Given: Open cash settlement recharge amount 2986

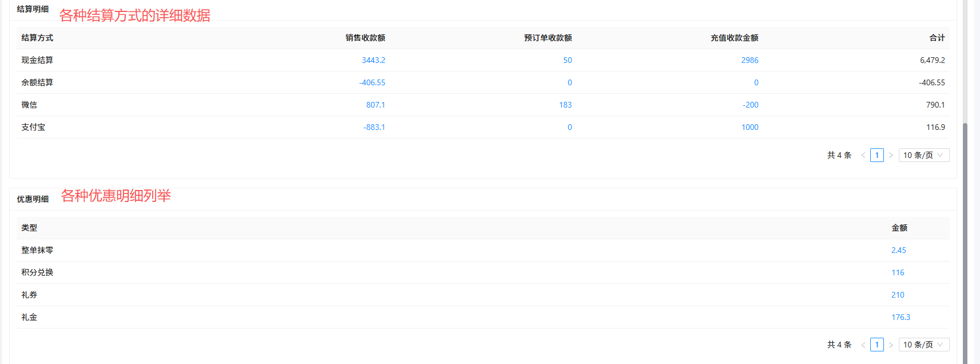Looking at the screenshot, I should (x=750, y=60).
